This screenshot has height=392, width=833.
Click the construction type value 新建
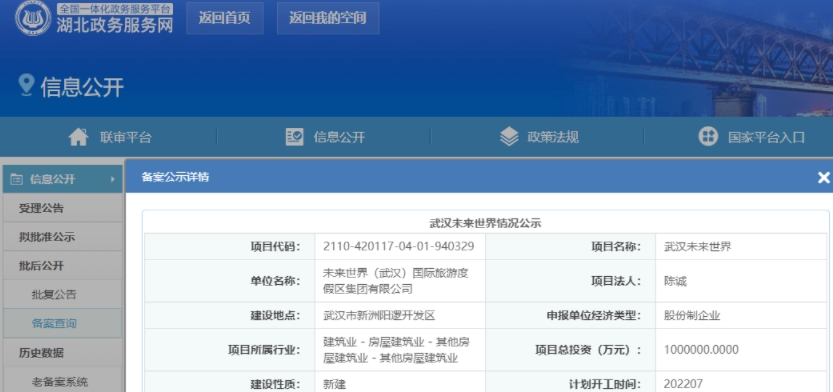334,384
